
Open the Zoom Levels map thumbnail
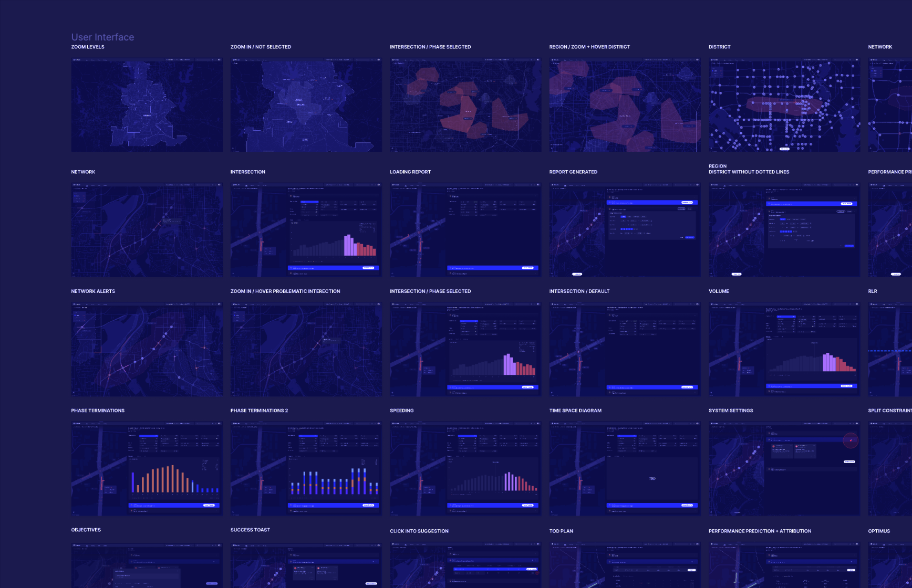[x=147, y=105]
